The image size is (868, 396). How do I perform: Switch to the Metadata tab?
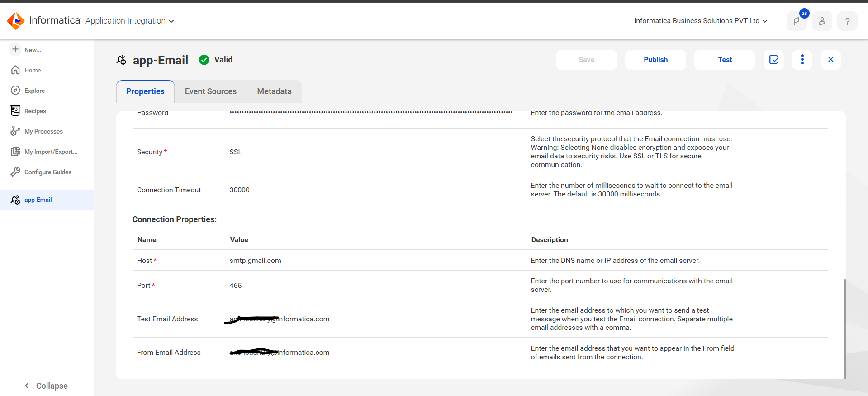pos(275,91)
